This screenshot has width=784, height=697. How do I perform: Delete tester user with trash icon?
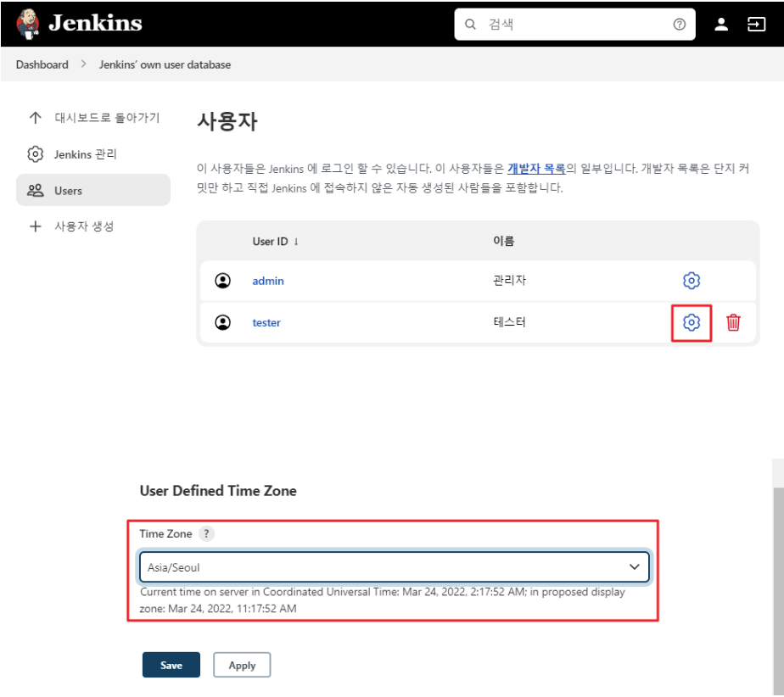point(733,322)
